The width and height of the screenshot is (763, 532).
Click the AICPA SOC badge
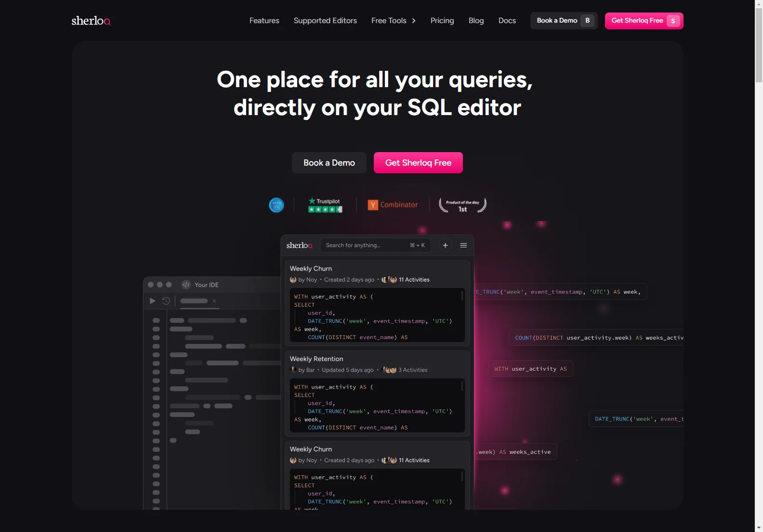click(x=276, y=205)
